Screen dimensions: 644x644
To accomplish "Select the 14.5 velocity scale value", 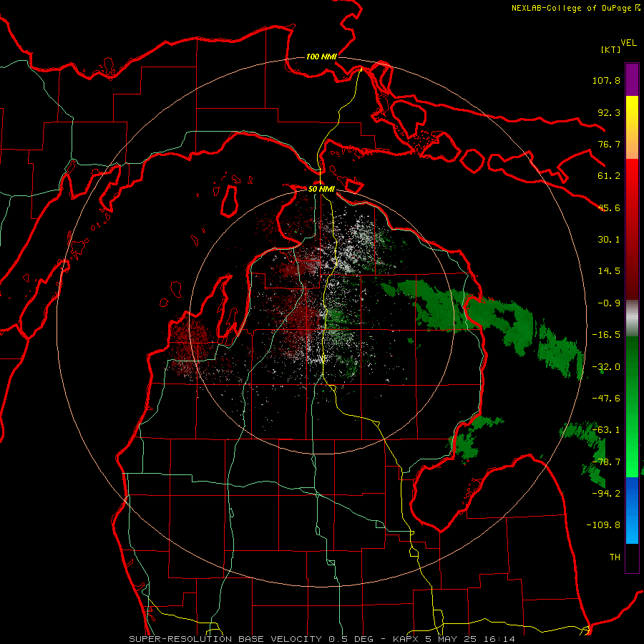I will pyautogui.click(x=609, y=271).
